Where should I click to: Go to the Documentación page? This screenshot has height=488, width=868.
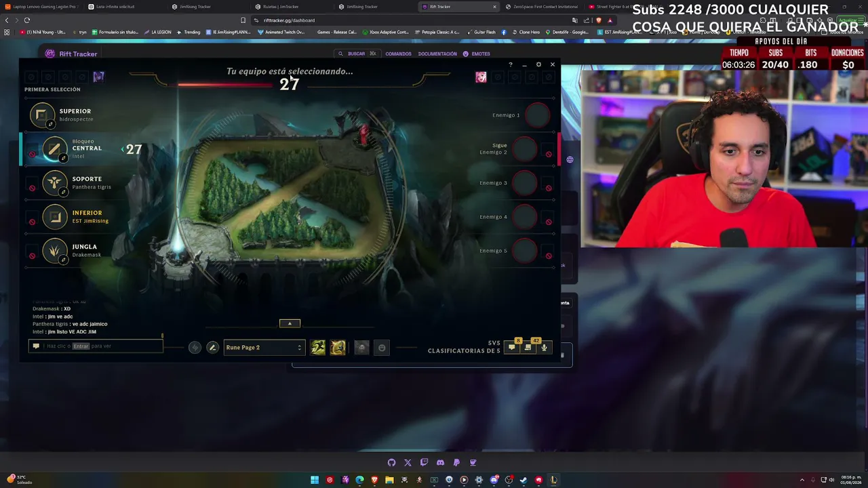coord(437,54)
